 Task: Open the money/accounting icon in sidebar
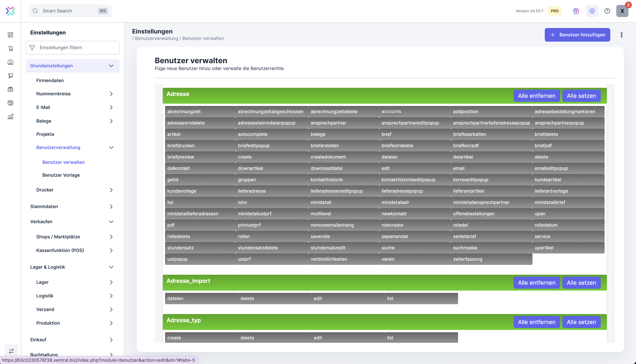coord(10,89)
